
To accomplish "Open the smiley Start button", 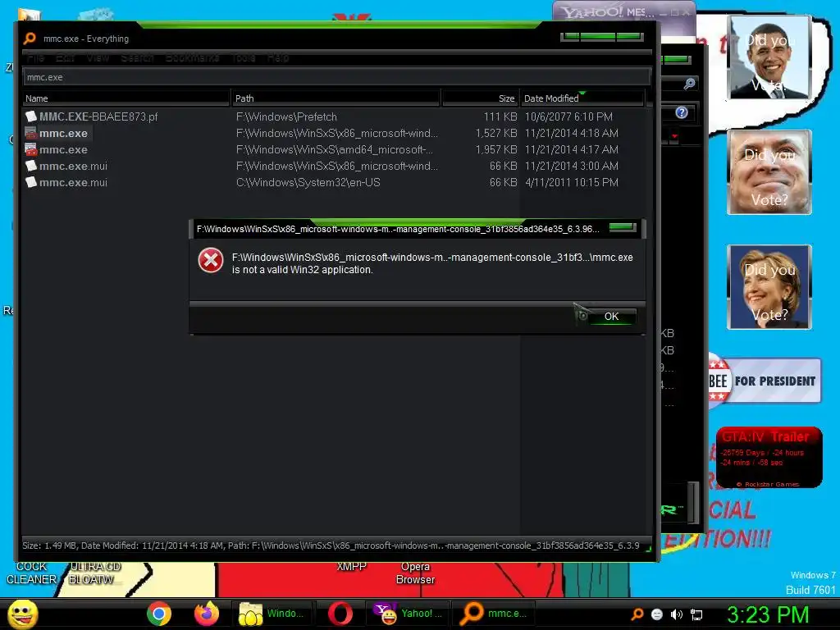I will (23, 614).
